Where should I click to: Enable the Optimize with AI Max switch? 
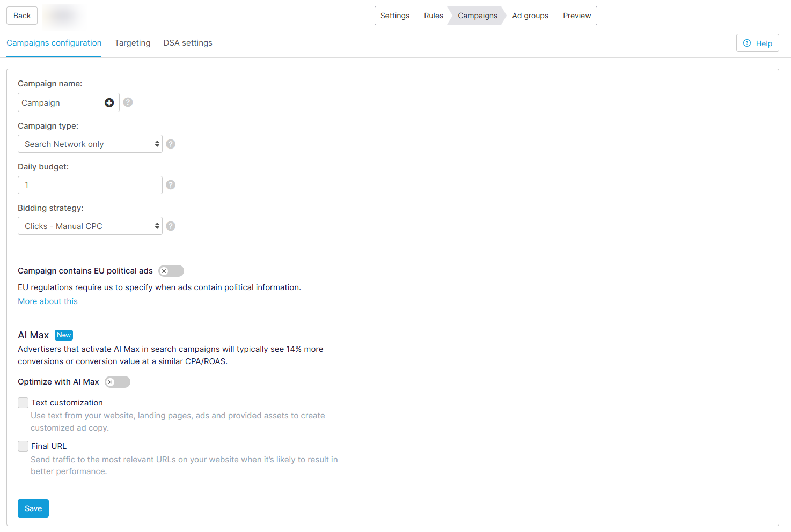click(x=117, y=382)
